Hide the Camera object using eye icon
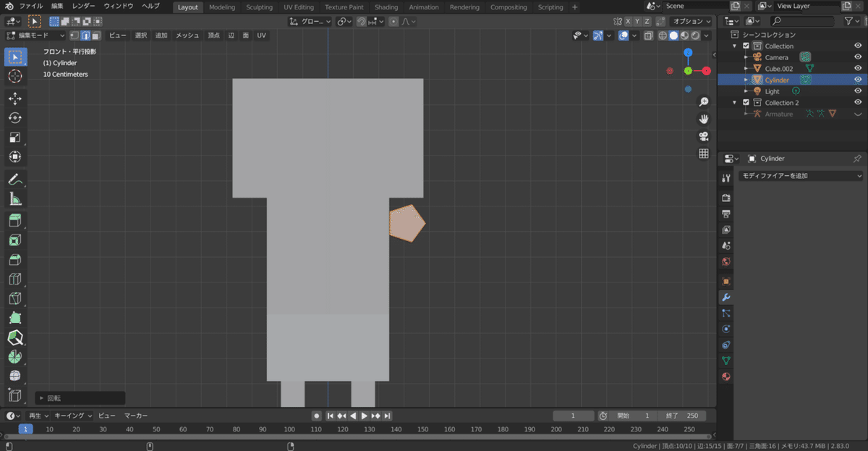This screenshot has height=451, width=868. click(858, 57)
